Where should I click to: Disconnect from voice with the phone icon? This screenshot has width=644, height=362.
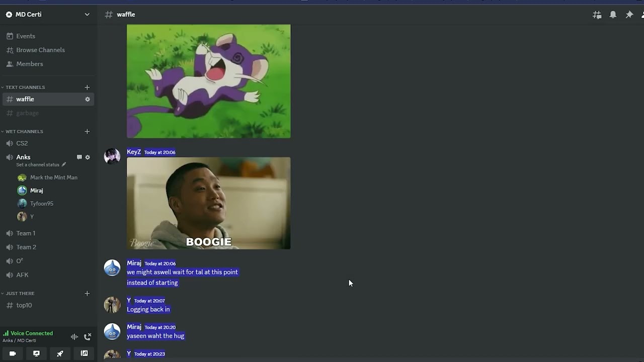coord(88,336)
